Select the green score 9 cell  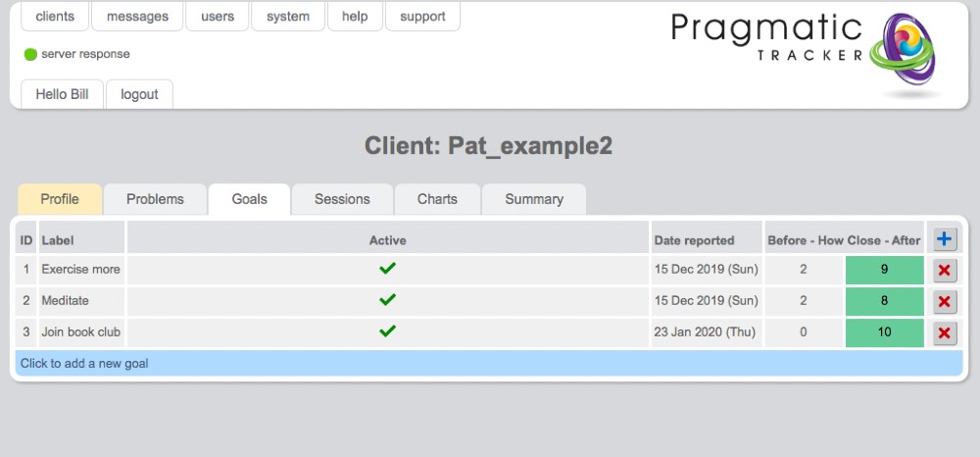click(884, 270)
